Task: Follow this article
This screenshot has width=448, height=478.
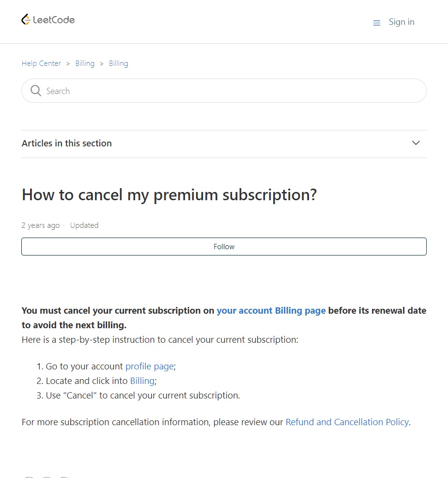Action: point(224,247)
